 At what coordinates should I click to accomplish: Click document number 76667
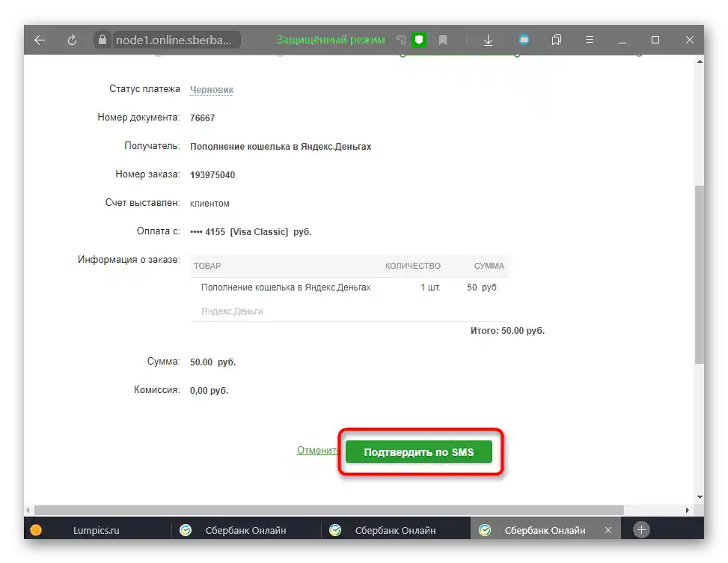(x=203, y=118)
